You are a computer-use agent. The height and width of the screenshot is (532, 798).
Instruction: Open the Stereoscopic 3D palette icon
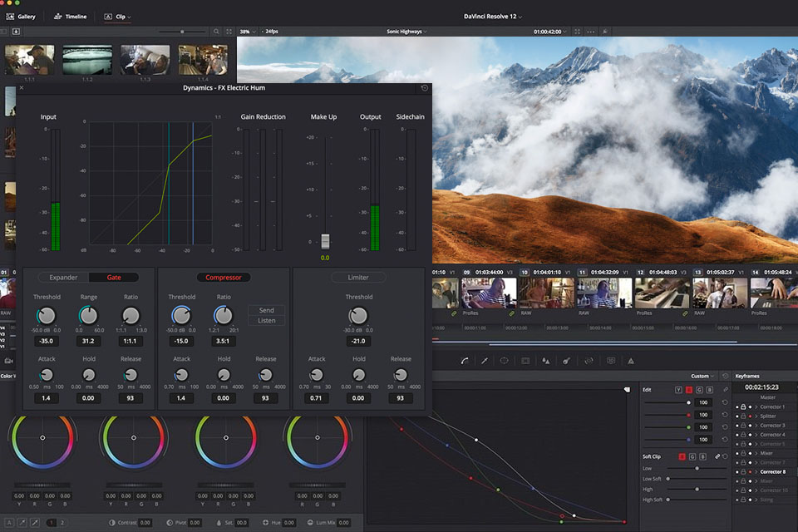tap(611, 361)
